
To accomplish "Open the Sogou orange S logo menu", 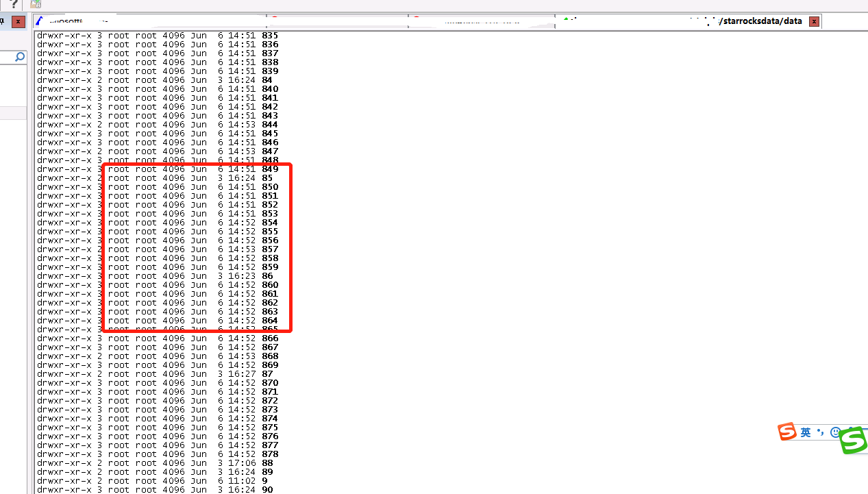I will [x=787, y=432].
